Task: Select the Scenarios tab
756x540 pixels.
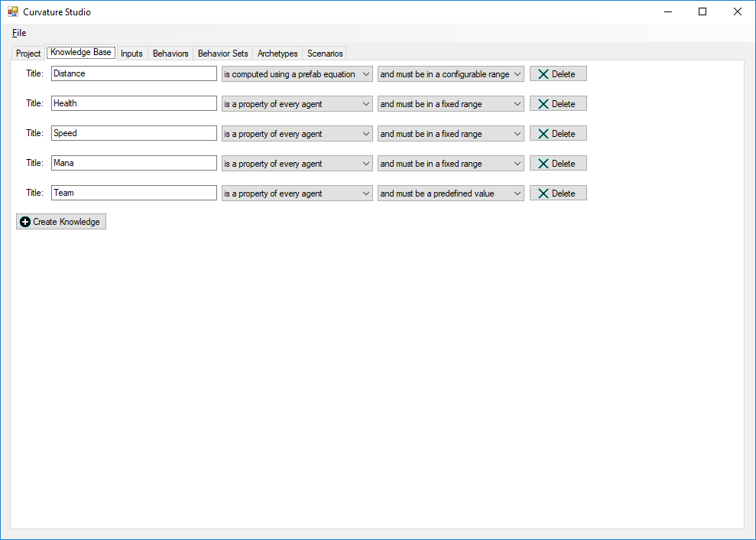Action: [x=323, y=53]
